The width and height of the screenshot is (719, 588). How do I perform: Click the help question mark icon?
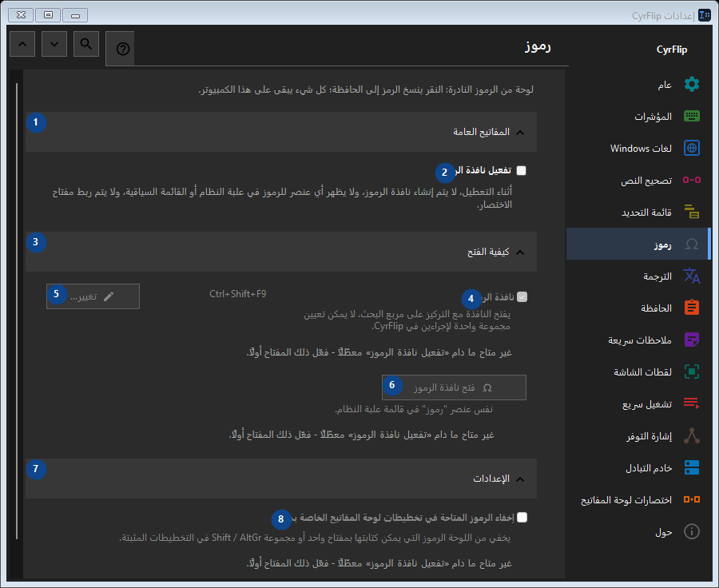(x=122, y=49)
